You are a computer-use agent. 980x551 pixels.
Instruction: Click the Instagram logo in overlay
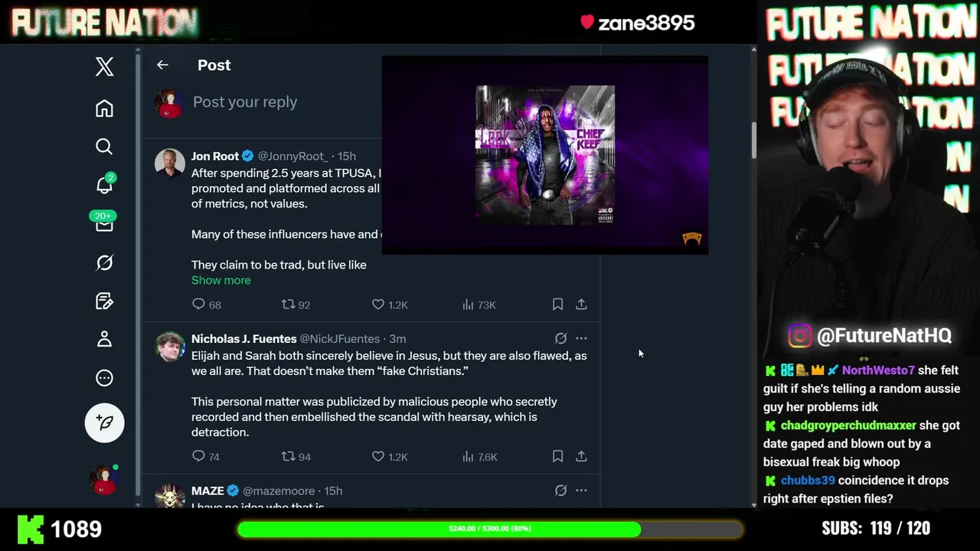[800, 336]
